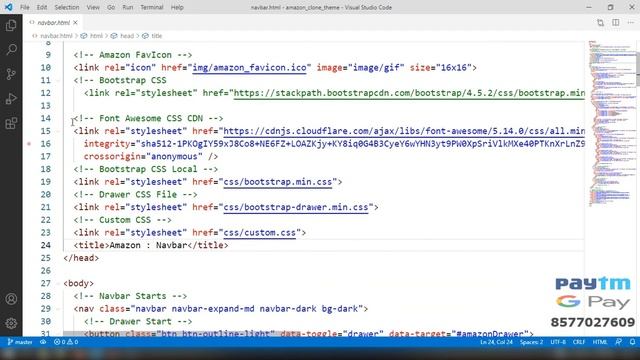Click the 'Amazon FavIcon' comment
This screenshot has height=360, width=640.
133,55
